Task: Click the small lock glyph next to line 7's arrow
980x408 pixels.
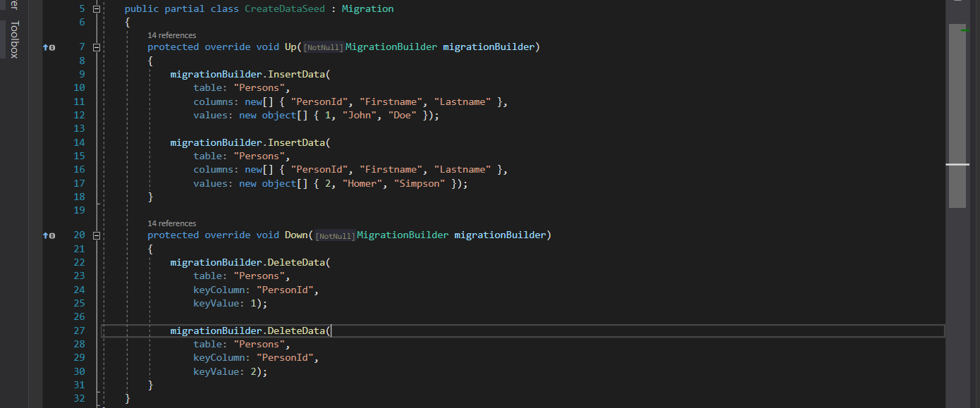Action: [51, 47]
